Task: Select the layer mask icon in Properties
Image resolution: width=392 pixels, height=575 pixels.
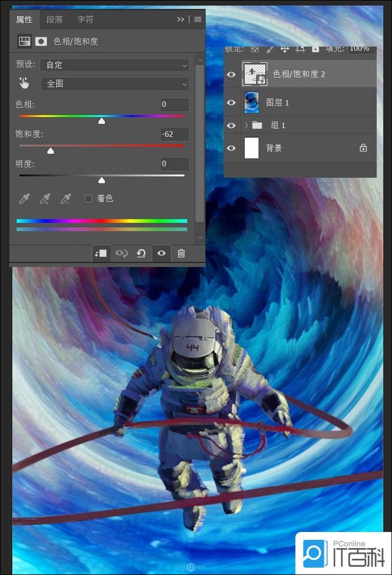Action: pyautogui.click(x=41, y=41)
